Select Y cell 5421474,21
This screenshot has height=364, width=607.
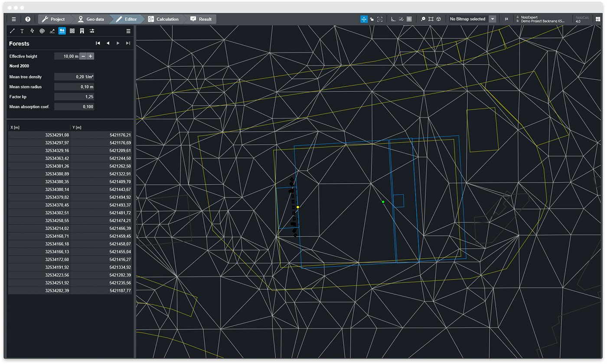click(101, 221)
